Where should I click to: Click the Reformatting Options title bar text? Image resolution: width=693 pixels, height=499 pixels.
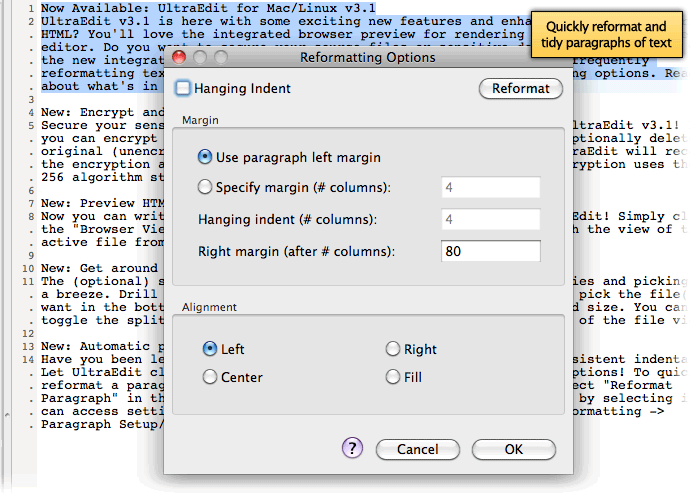368,57
